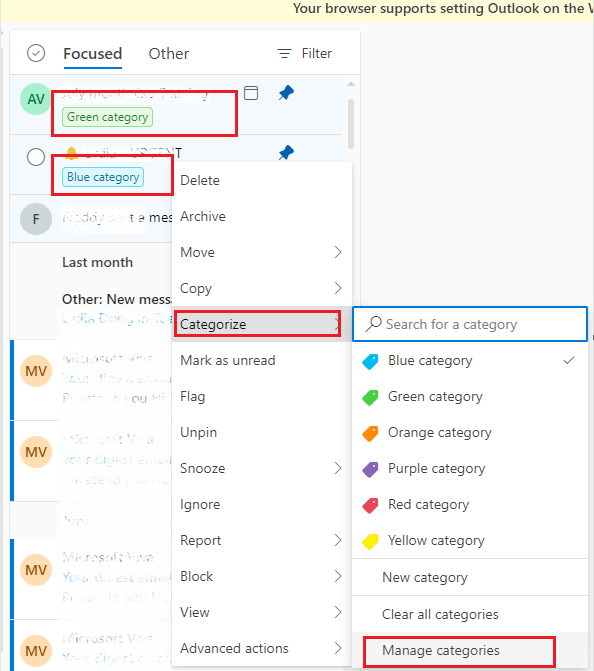Select the URGENT email using its round checkbox
Viewport: 594px width, 671px height.
point(36,157)
